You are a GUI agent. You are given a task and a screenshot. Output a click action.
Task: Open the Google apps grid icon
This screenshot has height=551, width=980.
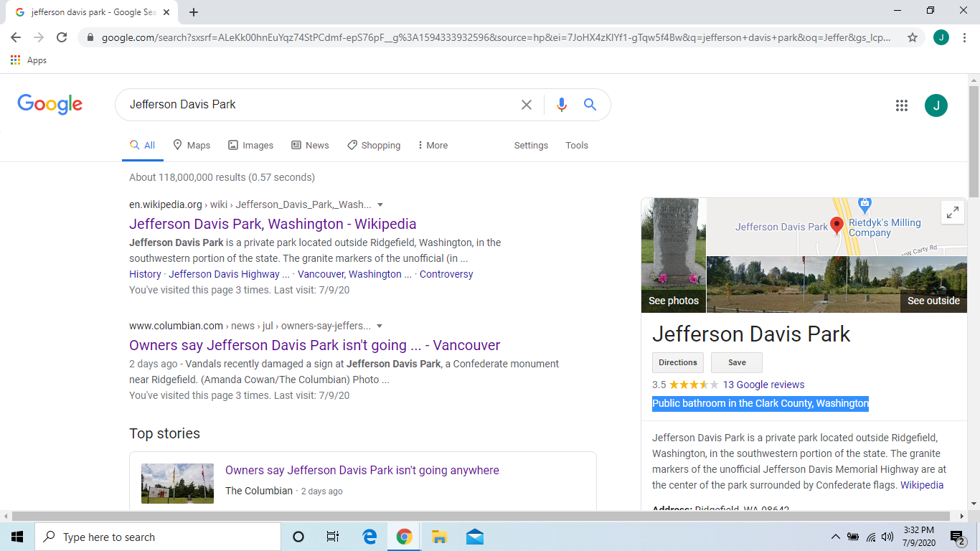pos(902,105)
